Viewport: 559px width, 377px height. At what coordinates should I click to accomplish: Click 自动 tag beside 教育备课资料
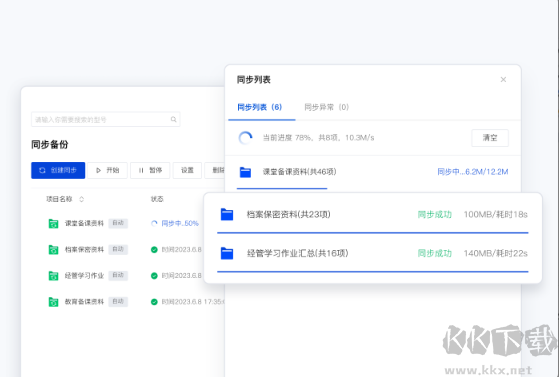tap(118, 302)
